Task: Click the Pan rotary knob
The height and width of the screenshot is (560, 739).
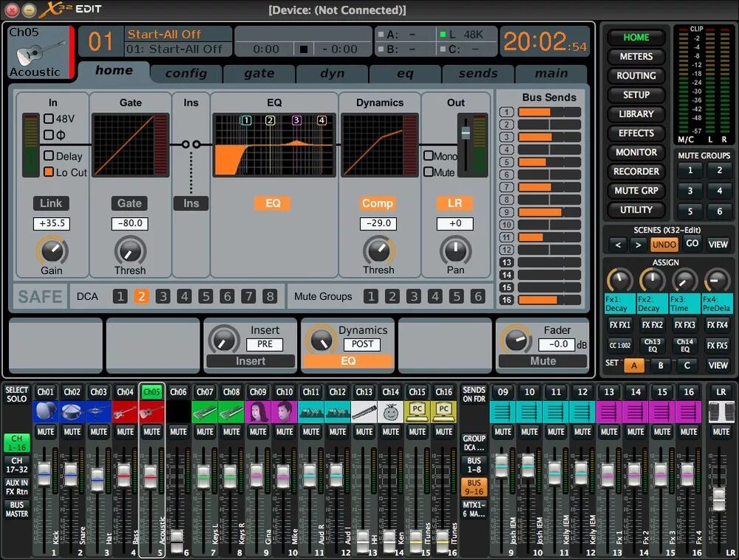Action: pyautogui.click(x=455, y=250)
